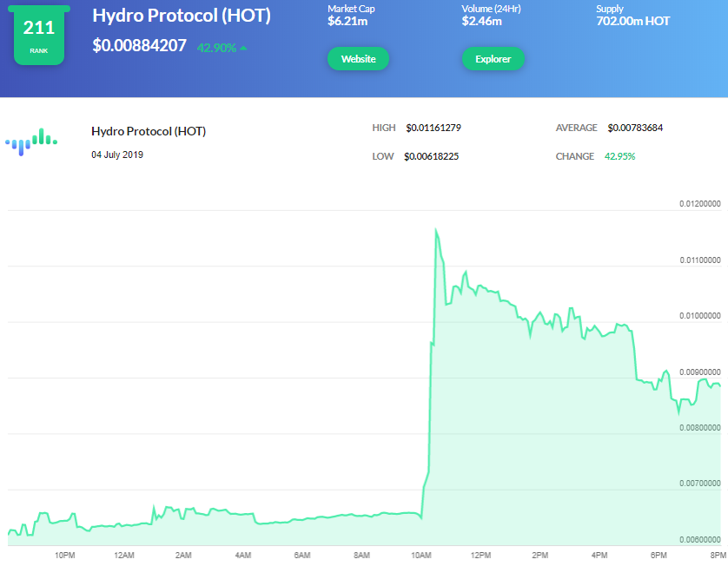Click the 12PM label on the time axis
This screenshot has height=566, width=728.
click(x=480, y=556)
